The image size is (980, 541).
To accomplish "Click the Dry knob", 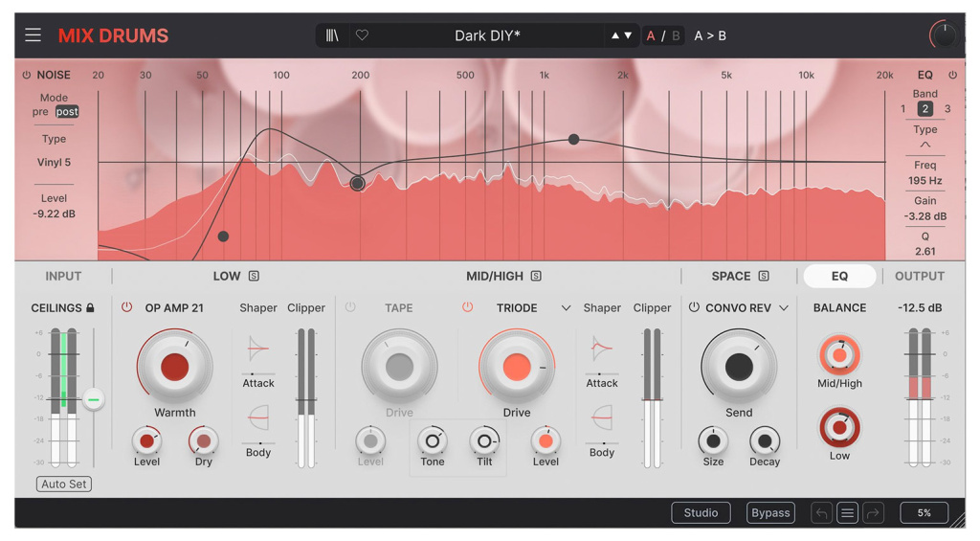I will pyautogui.click(x=203, y=440).
